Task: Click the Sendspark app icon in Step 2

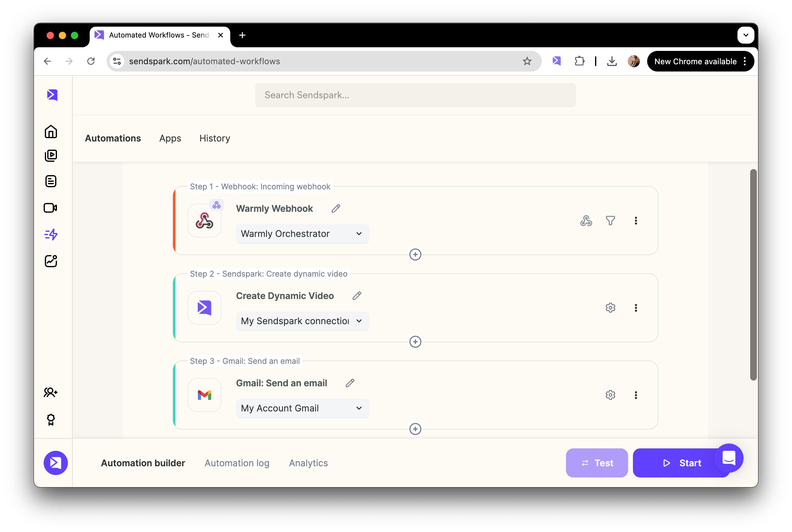Action: [x=205, y=308]
